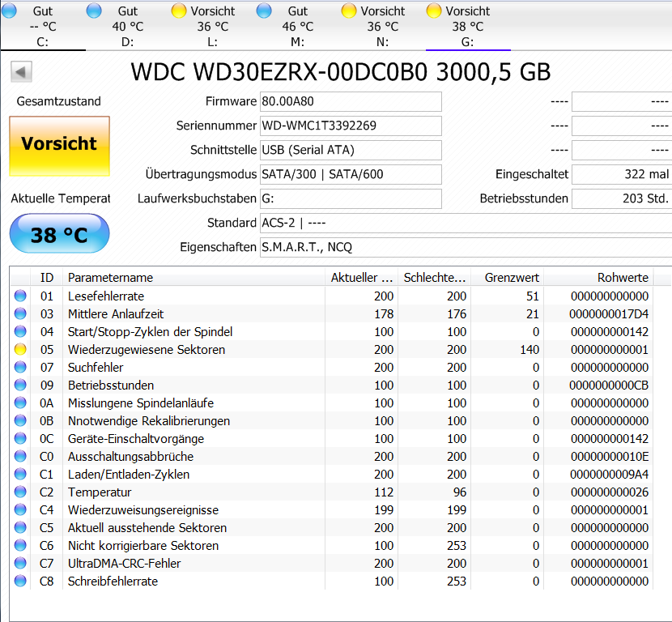
Task: Click status icon for Wiederzuweisungsereignisse
Action: (x=20, y=509)
